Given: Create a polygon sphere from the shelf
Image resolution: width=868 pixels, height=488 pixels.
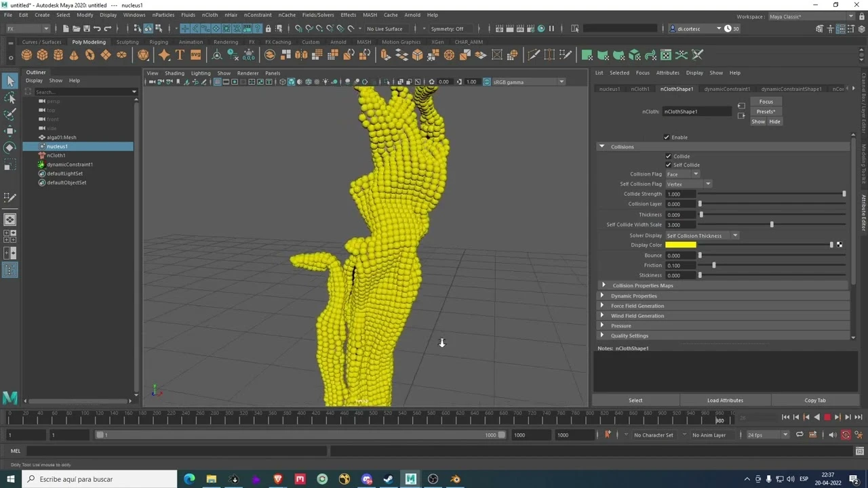Looking at the screenshot, I should (x=26, y=55).
